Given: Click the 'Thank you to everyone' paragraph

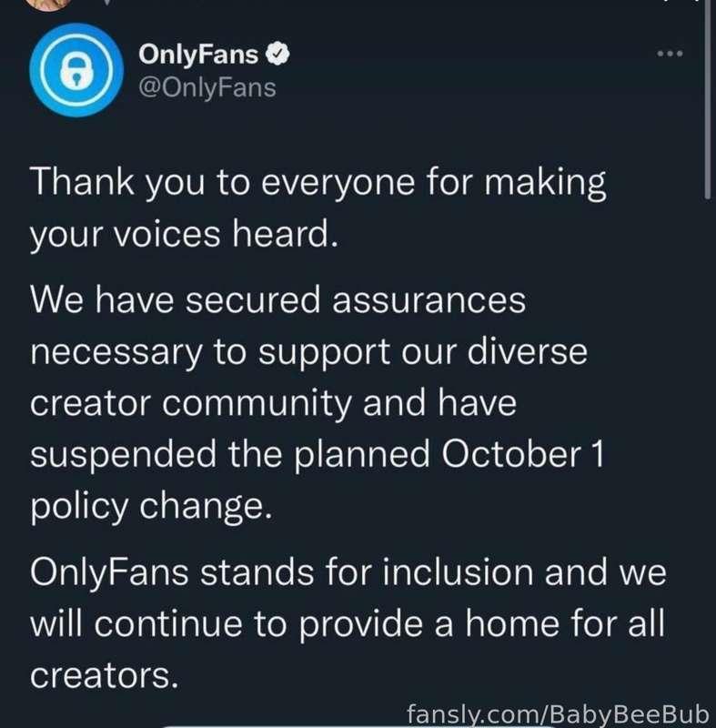Looking at the screenshot, I should [318, 207].
